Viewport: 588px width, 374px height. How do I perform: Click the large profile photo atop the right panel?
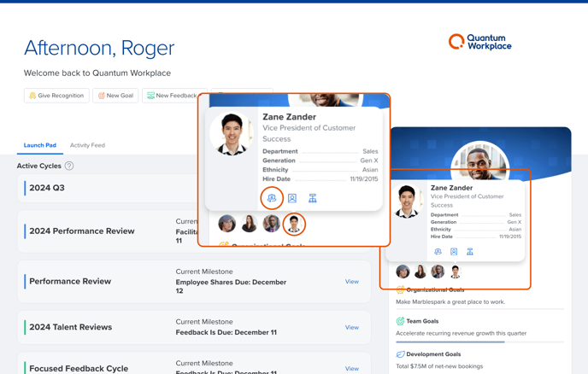480,163
